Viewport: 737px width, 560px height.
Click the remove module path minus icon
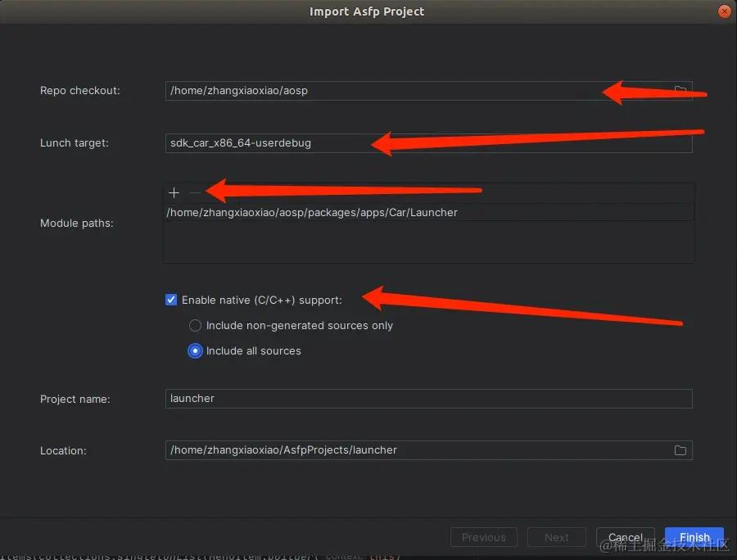point(195,192)
